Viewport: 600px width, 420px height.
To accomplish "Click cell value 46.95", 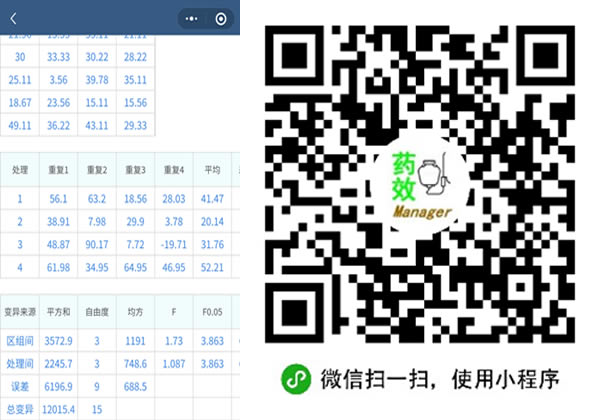I will coord(174,267).
